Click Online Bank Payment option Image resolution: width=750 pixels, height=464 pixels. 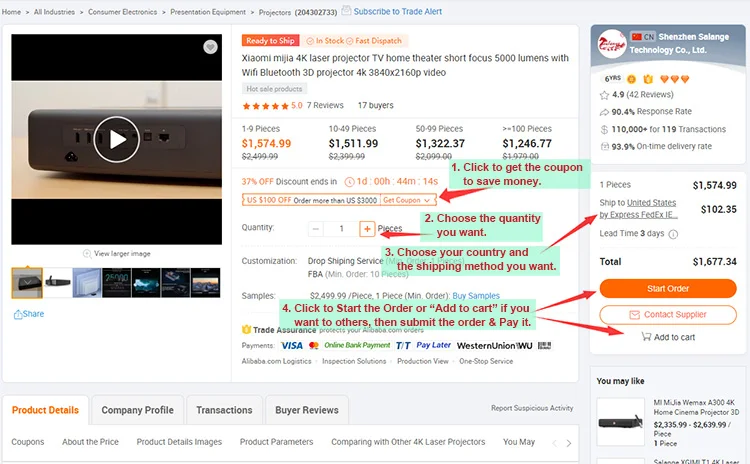coord(357,345)
